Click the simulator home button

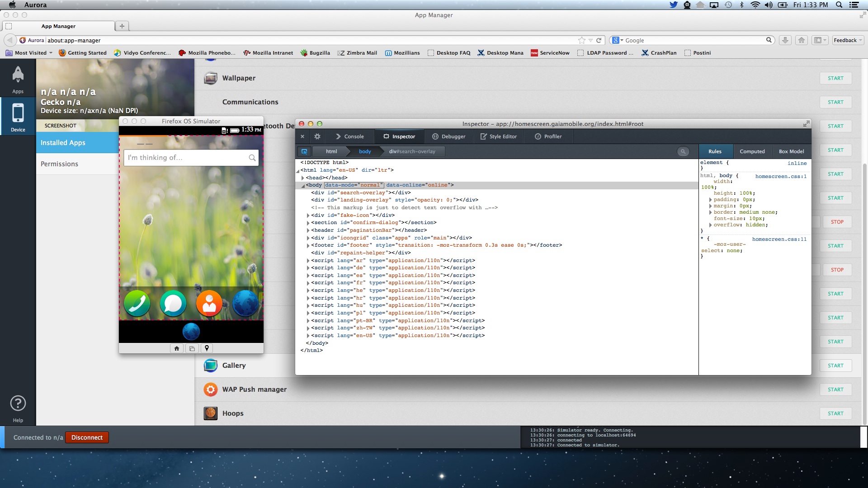click(177, 348)
